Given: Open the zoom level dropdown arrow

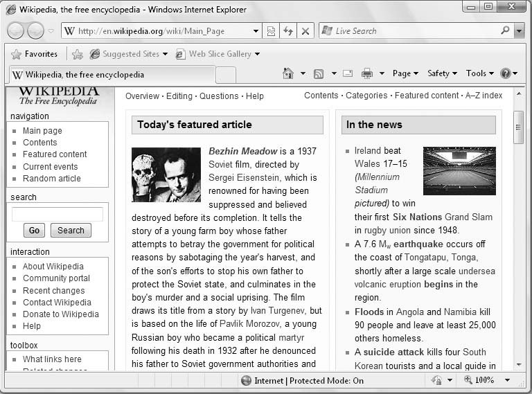Looking at the screenshot, I should tap(507, 380).
